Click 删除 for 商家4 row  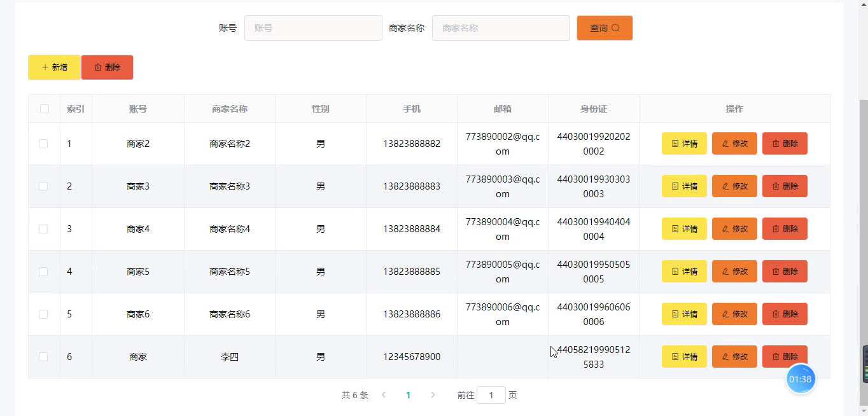point(785,229)
